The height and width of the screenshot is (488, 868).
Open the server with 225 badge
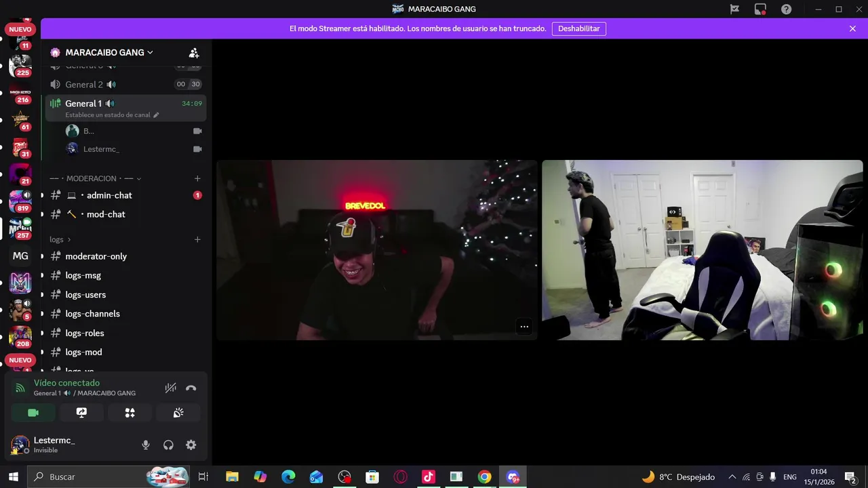point(20,66)
